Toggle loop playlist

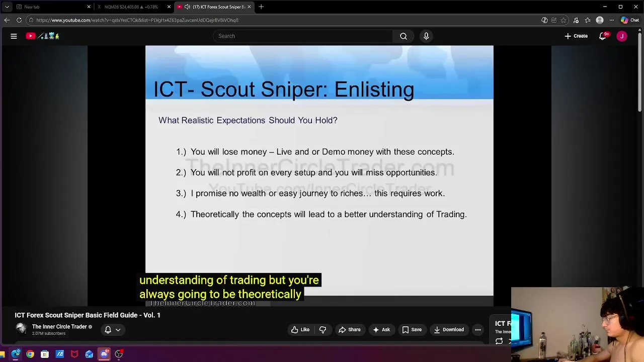coord(499,341)
